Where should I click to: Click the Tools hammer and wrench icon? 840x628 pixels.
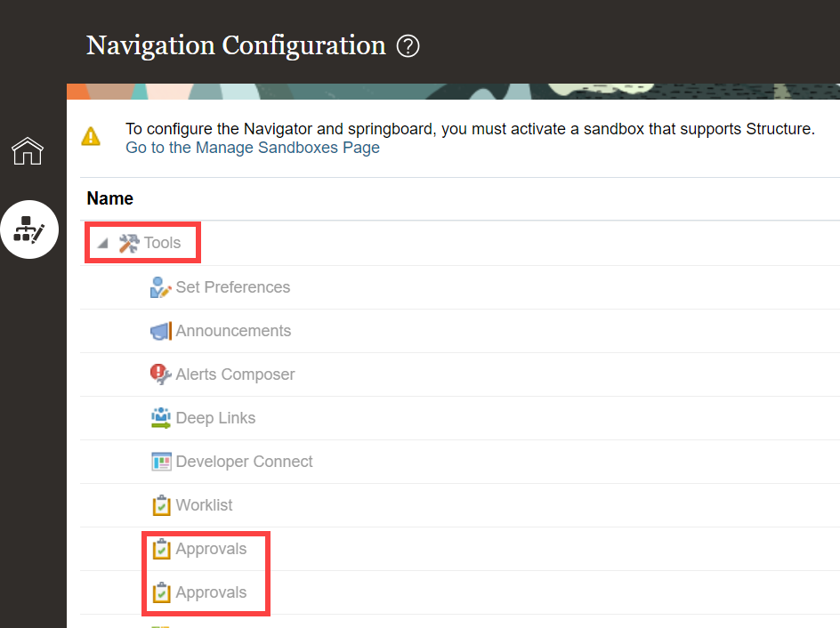pos(127,241)
